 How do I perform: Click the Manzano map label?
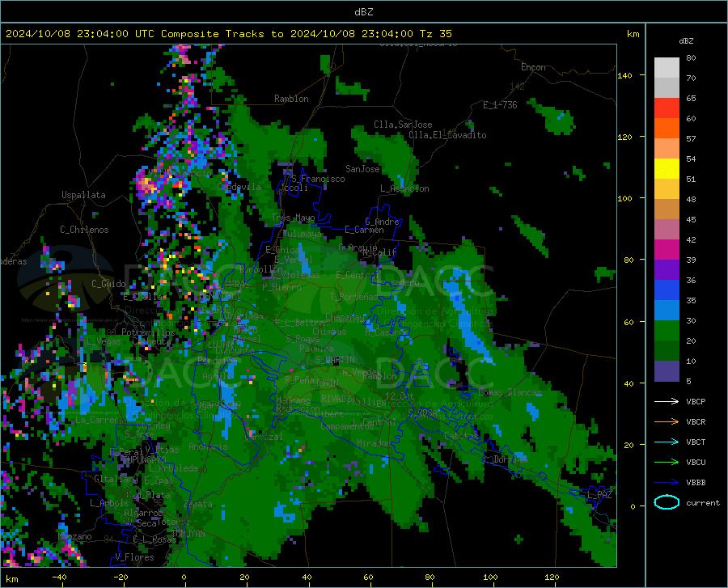(x=74, y=536)
